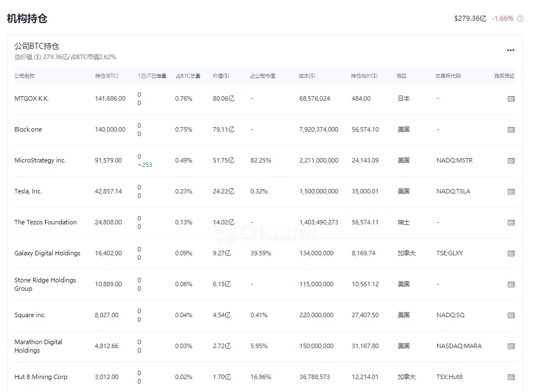Screen dimensions: 534x392
Task: View Hut 8 Mining Corp purchase proof icon
Action: point(511,377)
